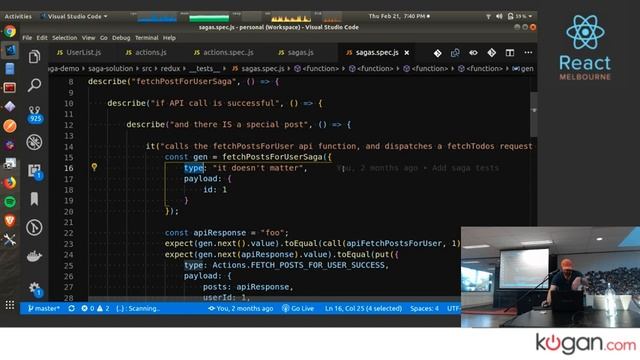Show applications grid in the Ubuntu dock
The height and width of the screenshot is (360, 640).
[10, 305]
